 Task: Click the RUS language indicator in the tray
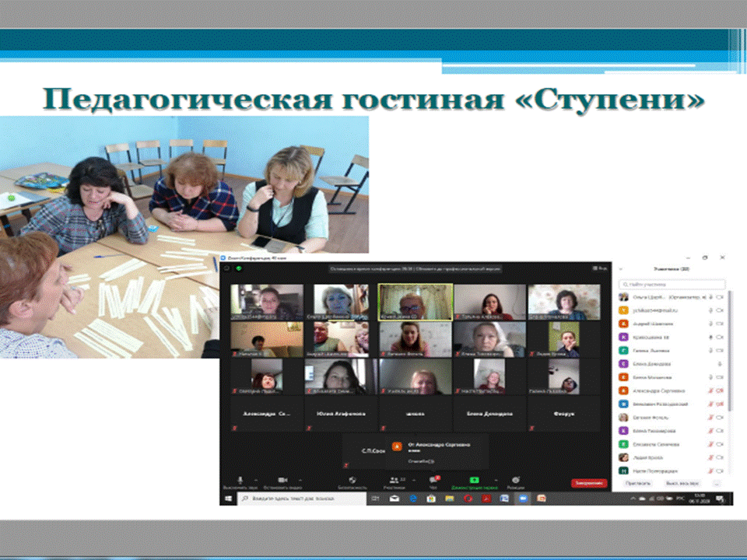pyautogui.click(x=680, y=499)
